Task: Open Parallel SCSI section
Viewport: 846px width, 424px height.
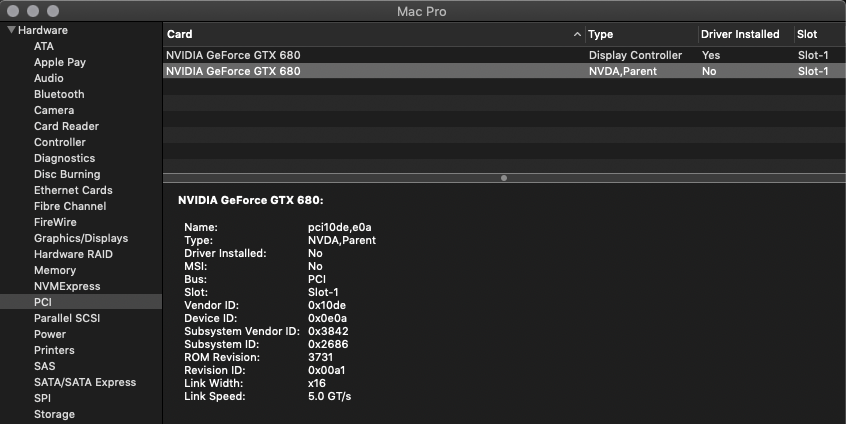Action: [x=67, y=318]
